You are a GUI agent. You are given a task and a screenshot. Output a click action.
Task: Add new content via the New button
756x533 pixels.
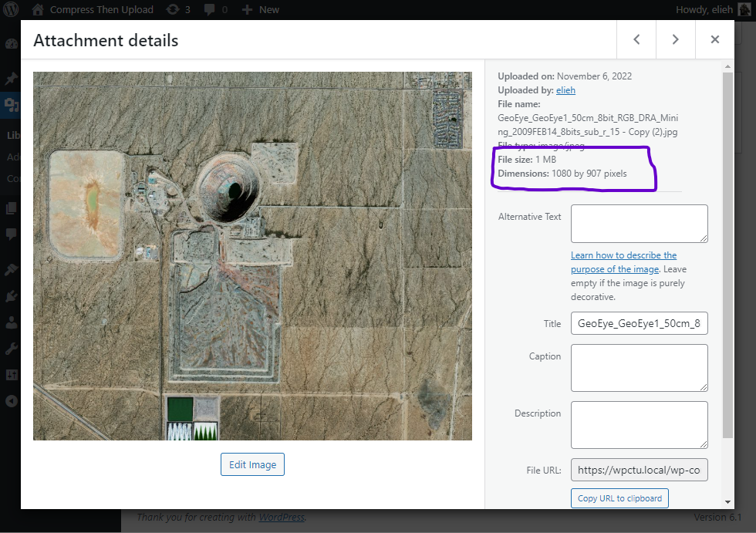(261, 9)
